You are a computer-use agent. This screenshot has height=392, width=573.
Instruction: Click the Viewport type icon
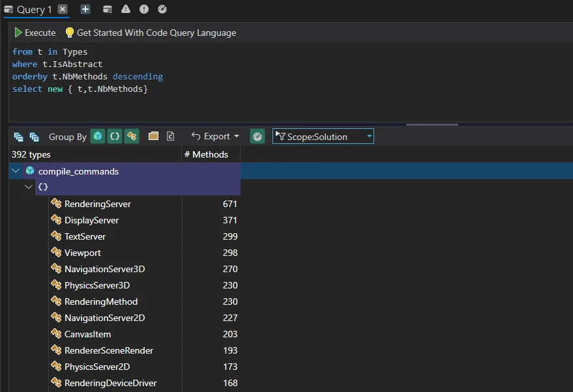(x=56, y=252)
